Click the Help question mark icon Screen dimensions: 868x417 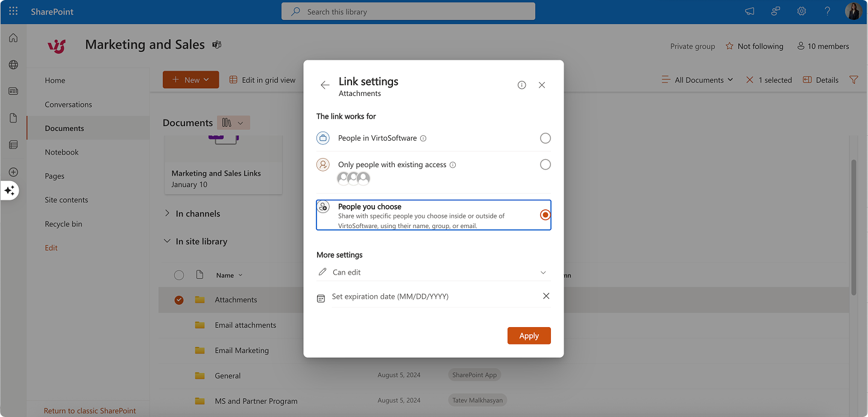pos(827,11)
